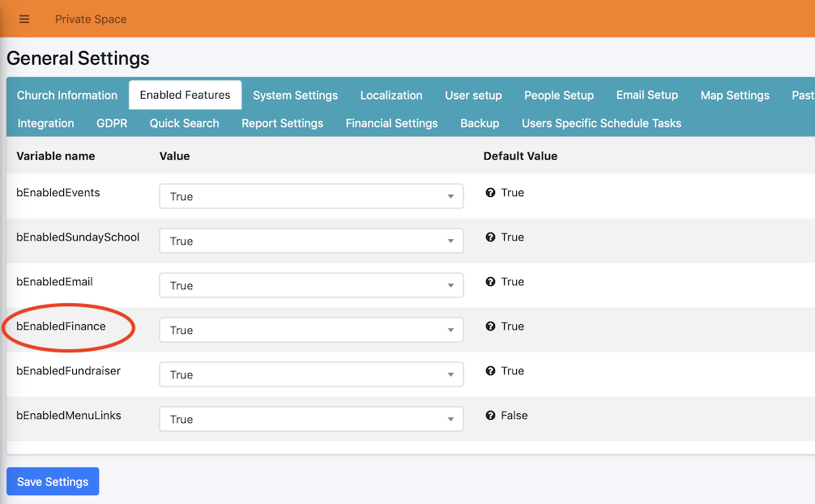
Task: Open Users Specific Schedule Tasks tab
Action: [x=601, y=123]
